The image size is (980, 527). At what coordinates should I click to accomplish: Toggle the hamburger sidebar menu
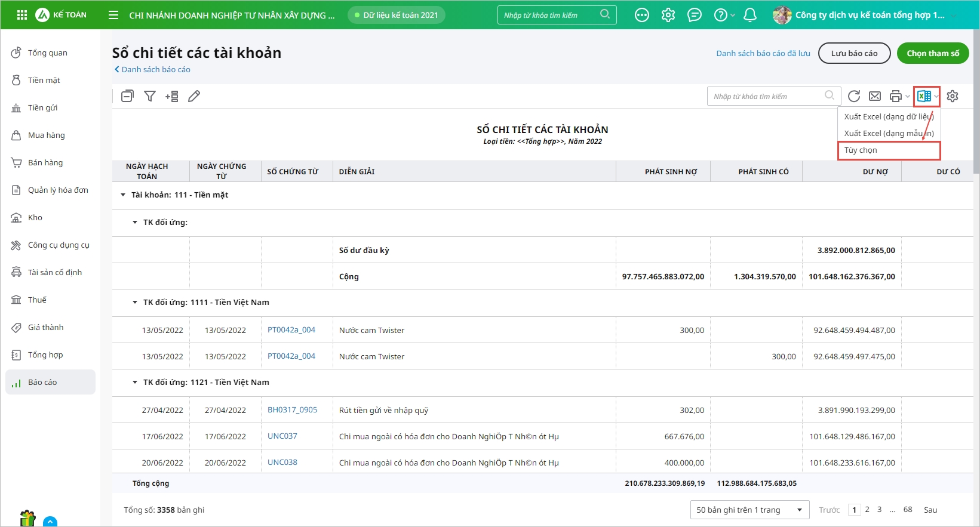(x=113, y=15)
